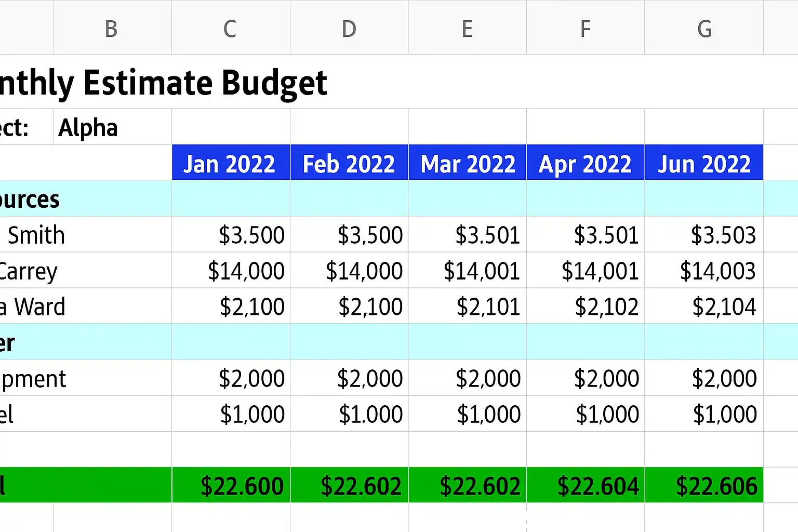
Task: Select the $1,000 cell under Apr 2022
Action: click(x=586, y=414)
